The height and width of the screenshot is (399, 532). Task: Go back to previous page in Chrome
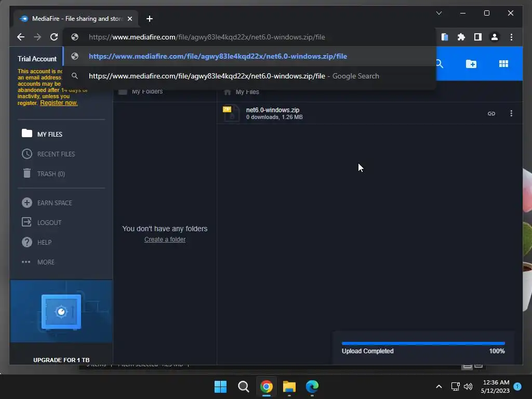[21, 37]
